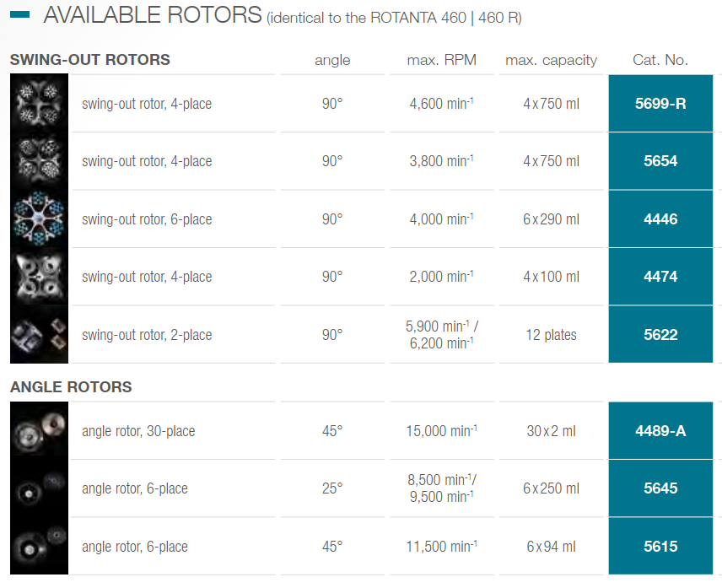The width and height of the screenshot is (722, 588).
Task: Click the 4489-A catalog cell
Action: 660,431
